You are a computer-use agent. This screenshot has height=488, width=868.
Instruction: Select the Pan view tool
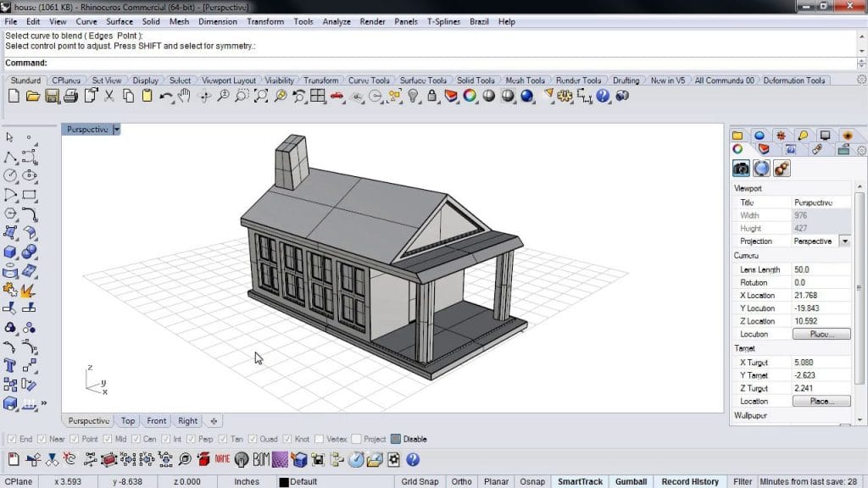coord(184,96)
